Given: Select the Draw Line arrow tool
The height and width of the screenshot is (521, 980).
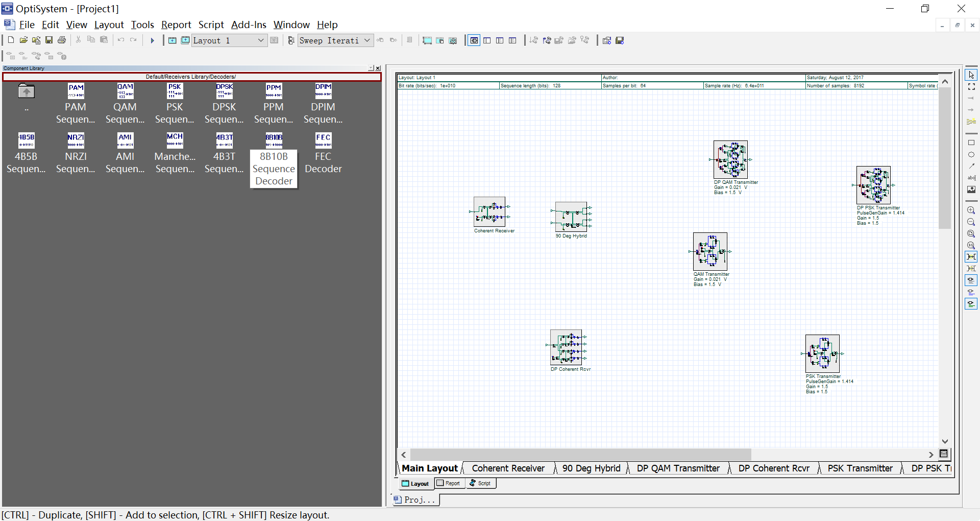Looking at the screenshot, I should (x=971, y=166).
